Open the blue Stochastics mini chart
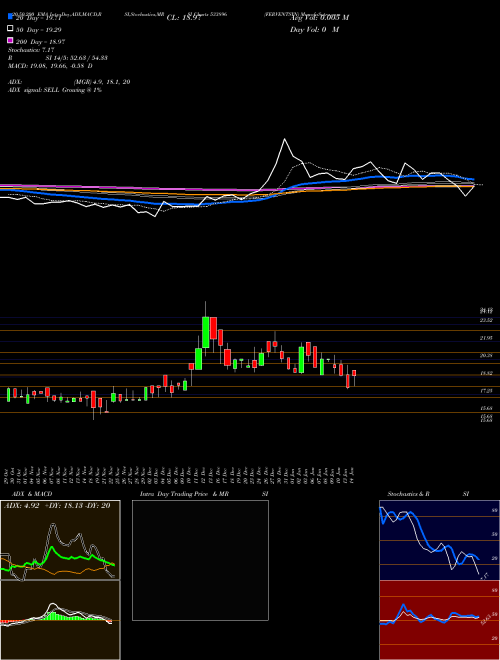Viewport: 500px width, 660px height. click(439, 540)
